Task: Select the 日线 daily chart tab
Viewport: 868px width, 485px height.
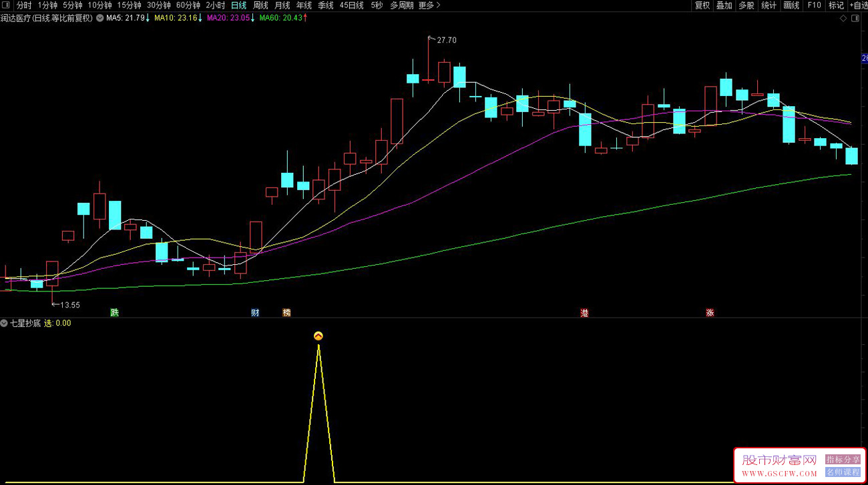Action: point(238,5)
